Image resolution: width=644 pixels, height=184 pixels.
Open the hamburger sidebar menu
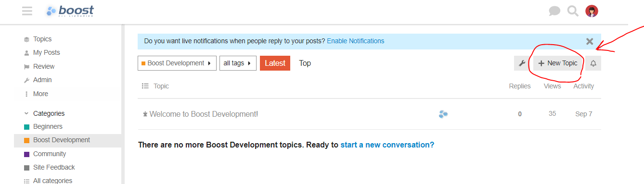tap(27, 11)
